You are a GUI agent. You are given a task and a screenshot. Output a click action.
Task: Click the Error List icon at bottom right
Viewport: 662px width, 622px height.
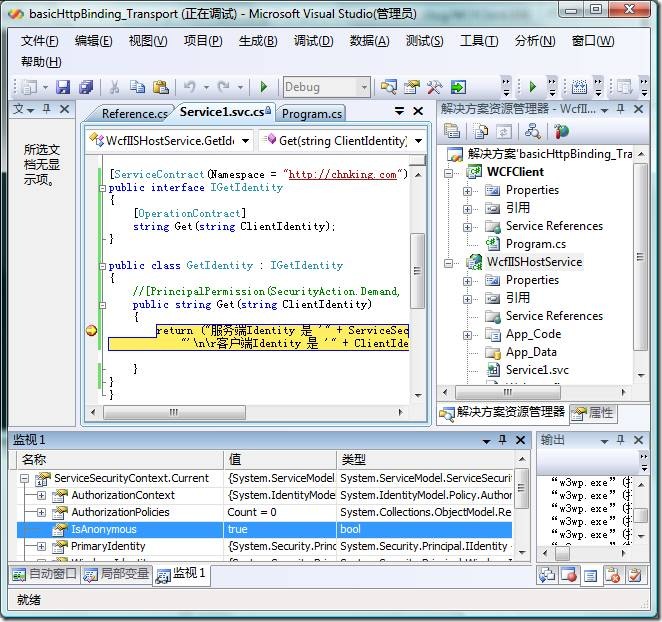coord(612,575)
